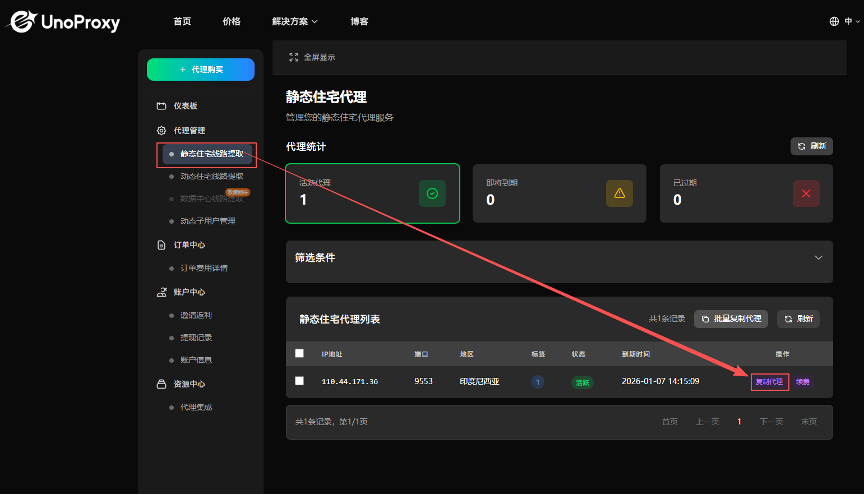
Task: Toggle the select-all checkbox in table header
Action: point(299,353)
